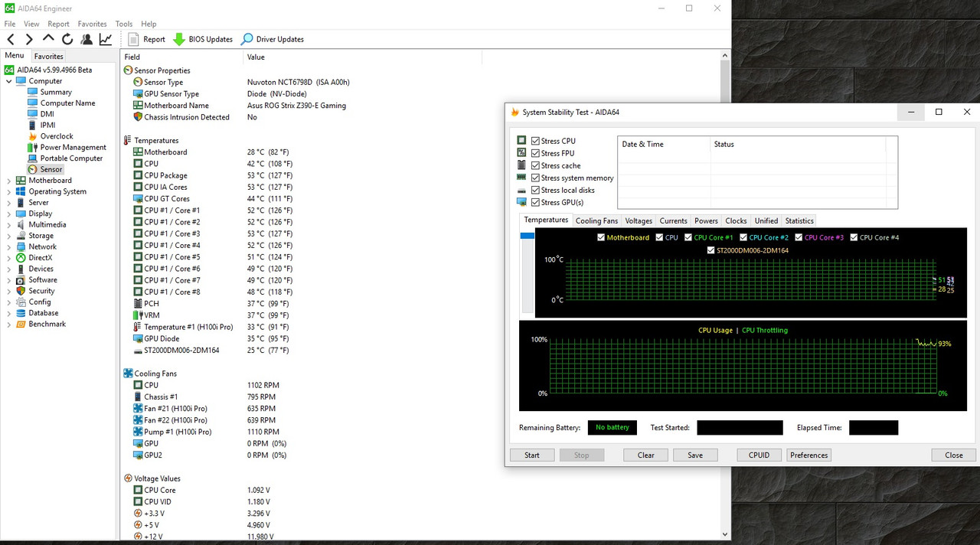Screen dimensions: 980x545
Task: Select the Power Management tree item
Action: click(73, 148)
